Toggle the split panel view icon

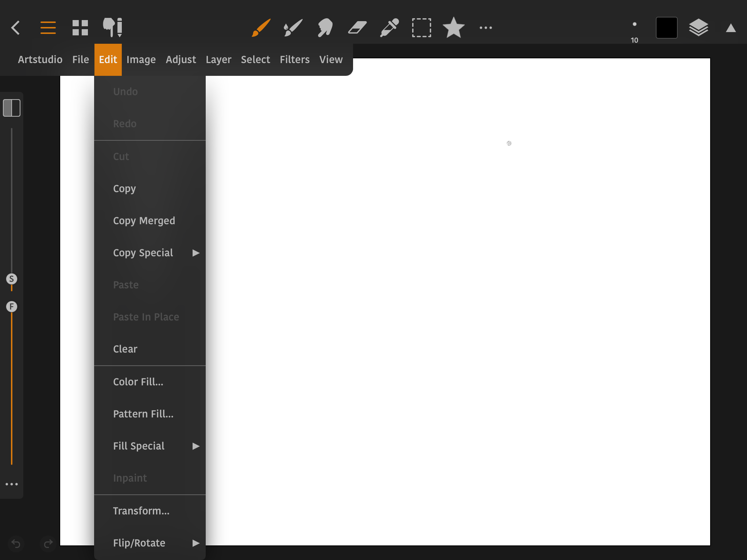[12, 108]
